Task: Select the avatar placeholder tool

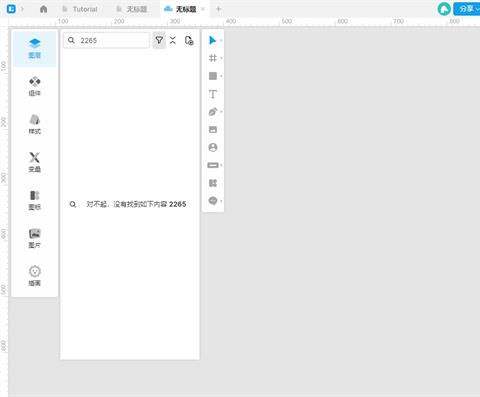Action: [x=213, y=147]
